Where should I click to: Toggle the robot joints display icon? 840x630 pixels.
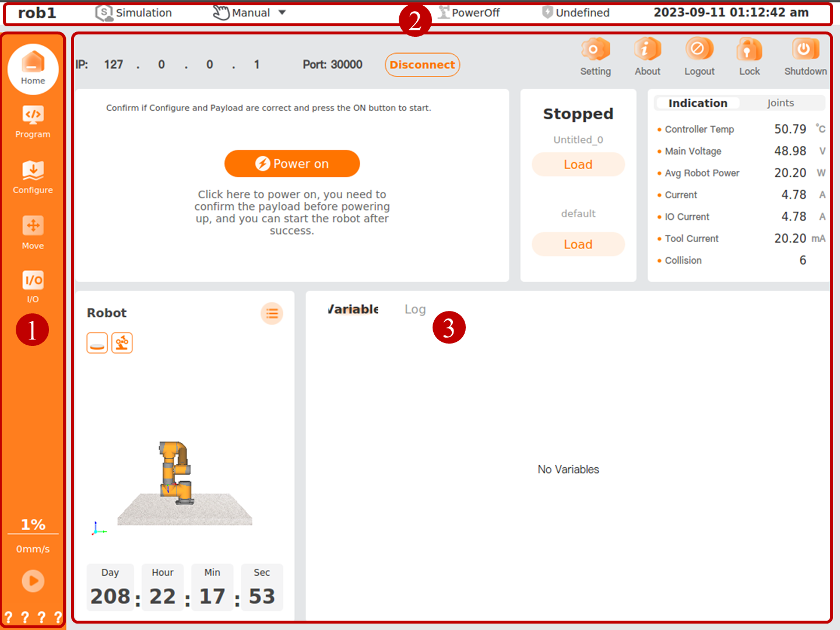click(122, 343)
